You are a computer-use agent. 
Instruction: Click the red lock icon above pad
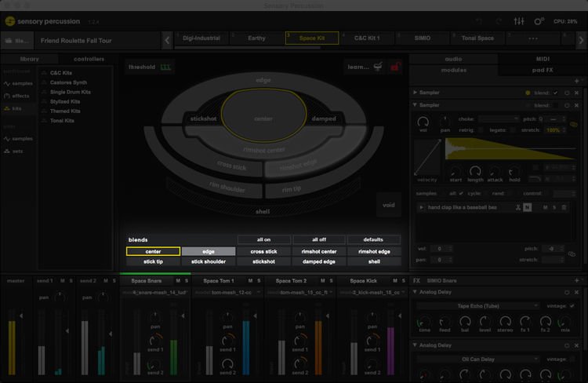[395, 67]
